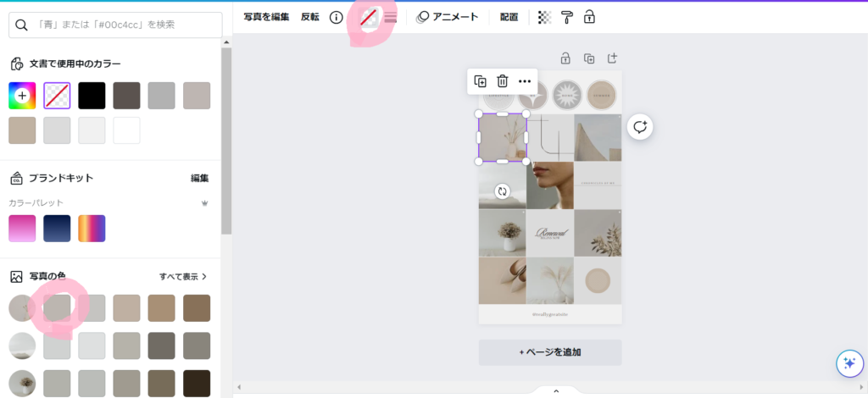This screenshot has width=868, height=398.
Task: Pick the darkest brown photo color swatch
Action: (x=197, y=383)
